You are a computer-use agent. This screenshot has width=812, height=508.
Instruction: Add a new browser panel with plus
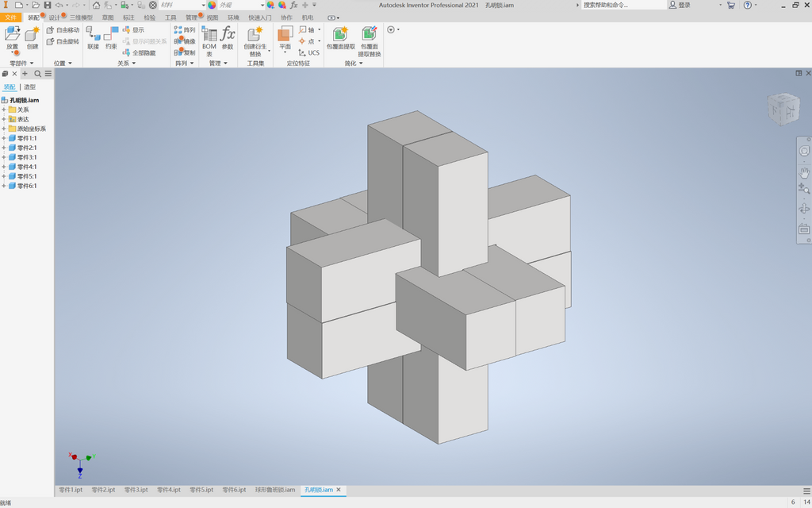[x=25, y=74]
